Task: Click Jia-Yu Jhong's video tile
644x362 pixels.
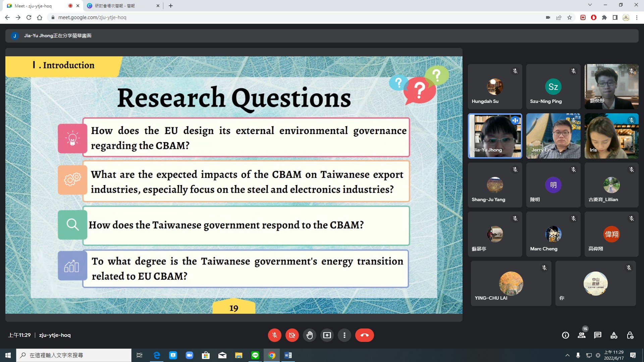Action: 495,136
